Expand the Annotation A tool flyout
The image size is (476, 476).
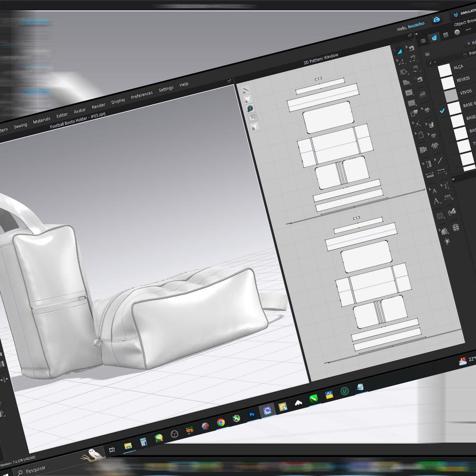441,203
